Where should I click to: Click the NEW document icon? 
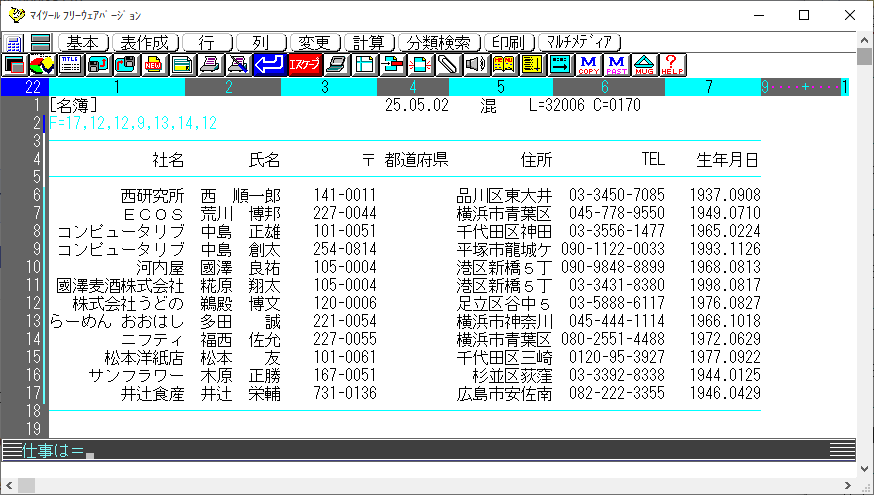(x=153, y=65)
